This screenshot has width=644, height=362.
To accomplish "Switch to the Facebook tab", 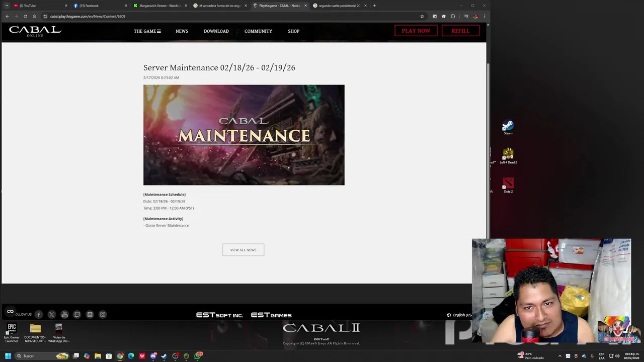I will (x=100, y=6).
